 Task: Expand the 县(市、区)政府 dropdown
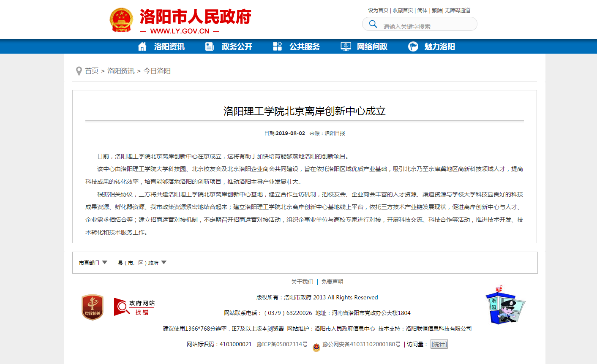(142, 263)
